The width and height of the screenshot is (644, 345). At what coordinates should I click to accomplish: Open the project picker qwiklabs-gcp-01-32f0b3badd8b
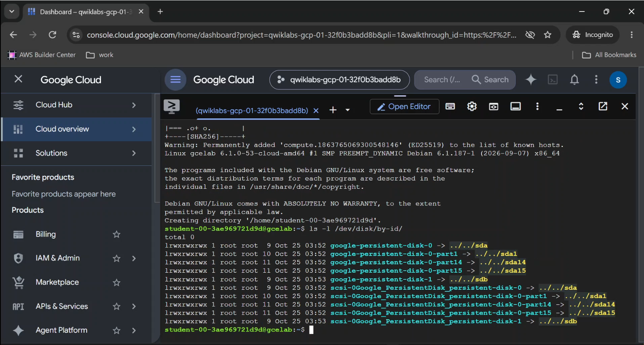click(339, 80)
